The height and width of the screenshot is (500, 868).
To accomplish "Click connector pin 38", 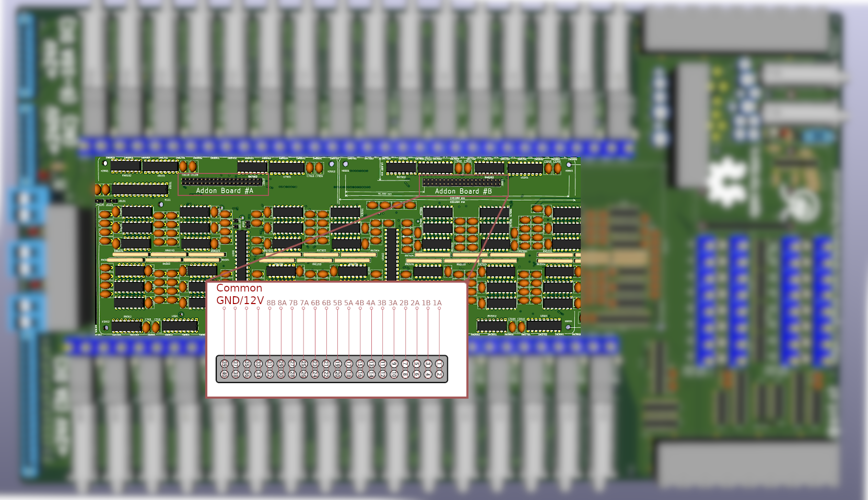I will [236, 374].
